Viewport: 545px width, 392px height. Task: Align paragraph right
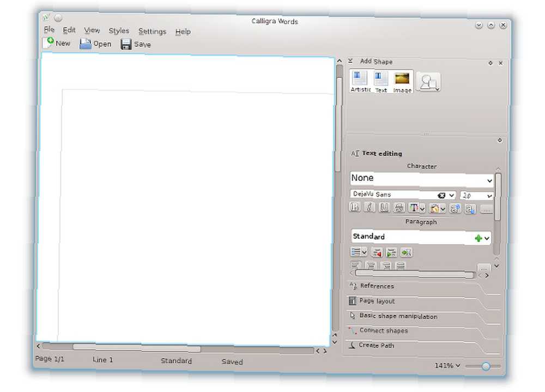[386, 266]
